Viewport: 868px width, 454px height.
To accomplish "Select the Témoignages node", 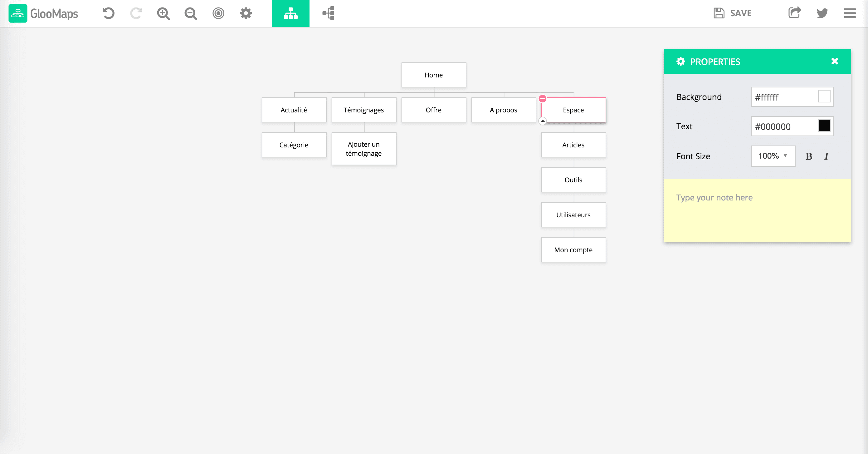I will pos(364,110).
